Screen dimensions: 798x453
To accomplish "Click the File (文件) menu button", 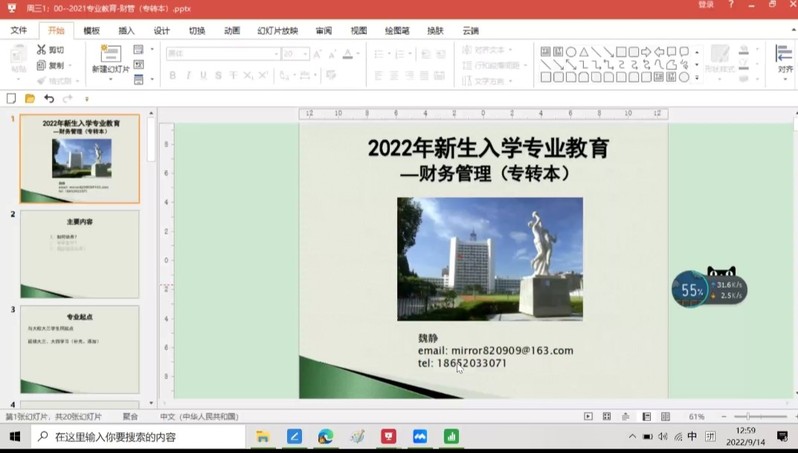I will tap(19, 31).
